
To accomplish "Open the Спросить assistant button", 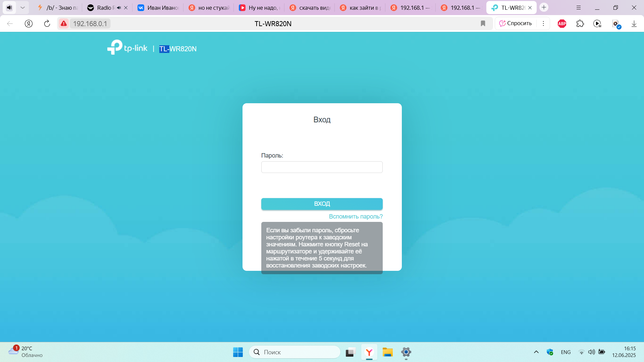I will (516, 23).
